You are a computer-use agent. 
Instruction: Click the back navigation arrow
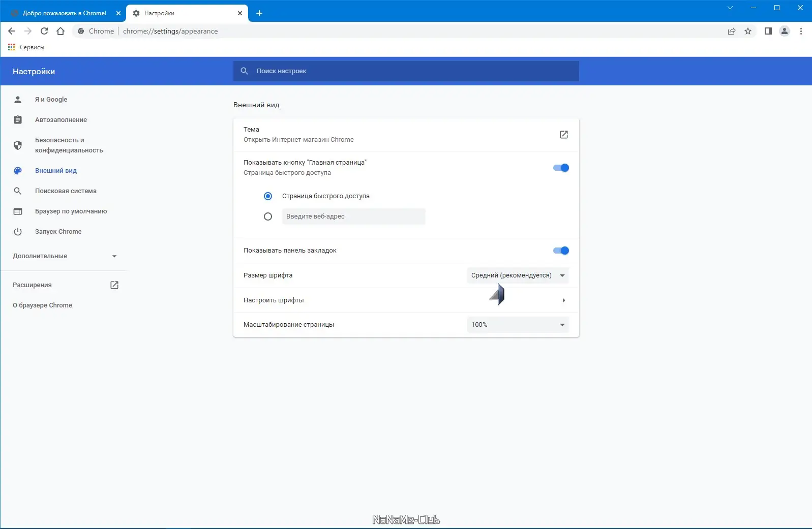tap(12, 31)
